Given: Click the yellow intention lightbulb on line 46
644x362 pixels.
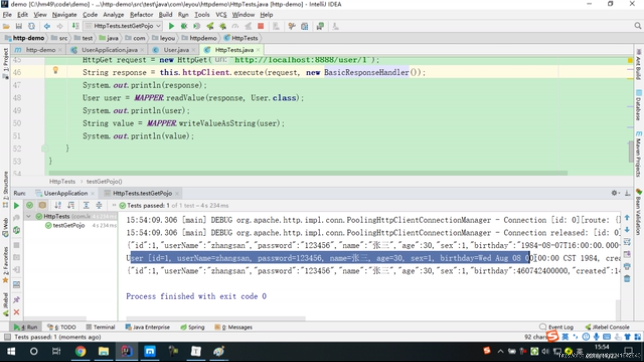Looking at the screenshot, I should coord(56,70).
